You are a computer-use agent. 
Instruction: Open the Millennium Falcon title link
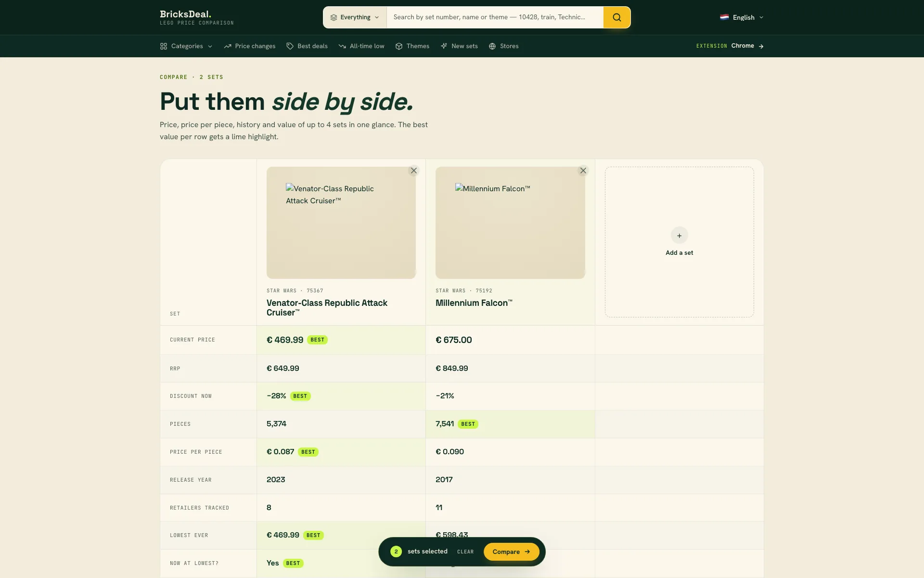pos(474,303)
